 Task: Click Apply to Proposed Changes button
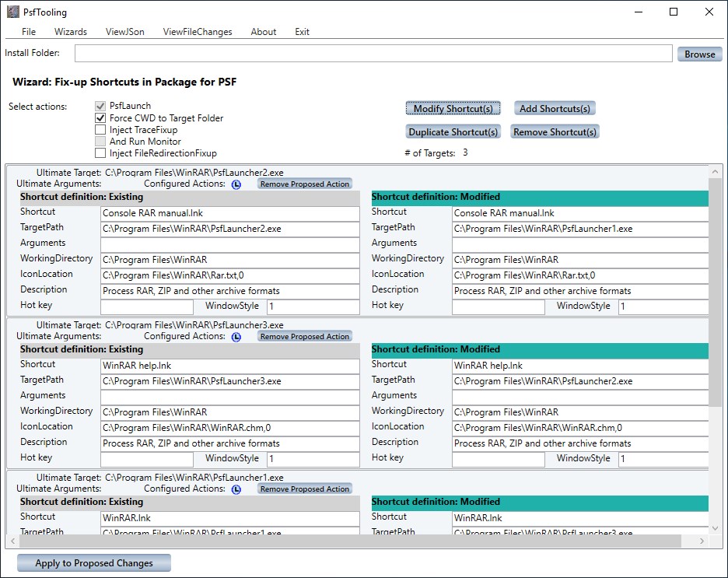click(x=94, y=563)
